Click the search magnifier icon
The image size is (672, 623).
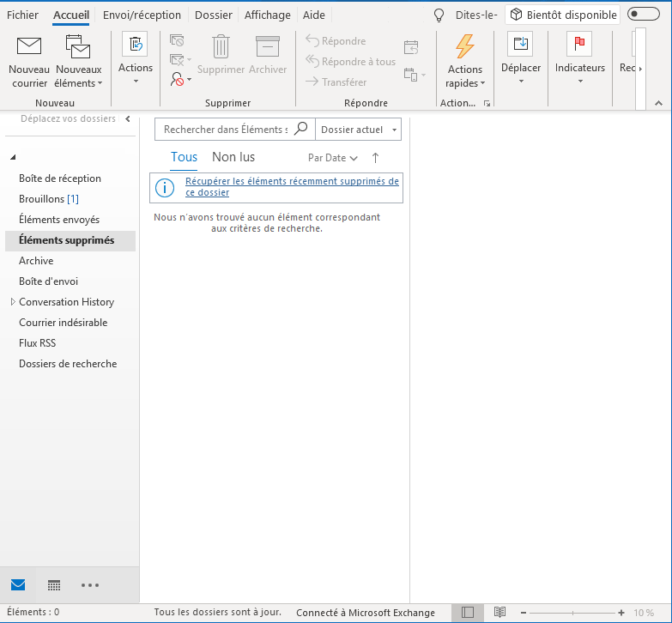point(301,129)
